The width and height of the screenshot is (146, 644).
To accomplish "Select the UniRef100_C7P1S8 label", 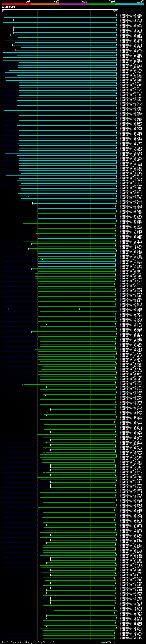I will tap(131, 533).
